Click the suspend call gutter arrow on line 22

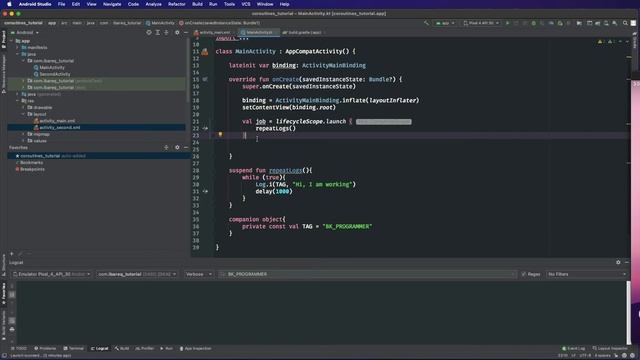pyautogui.click(x=205, y=128)
